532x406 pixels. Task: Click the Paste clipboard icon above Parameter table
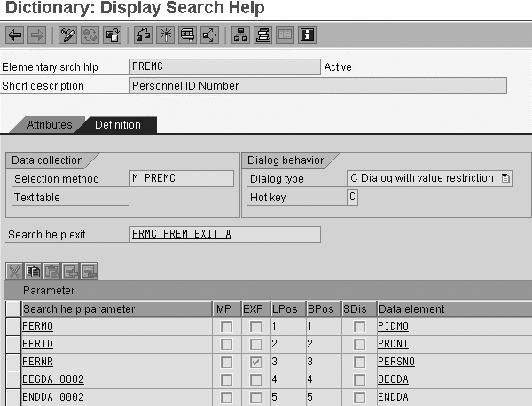(52, 271)
